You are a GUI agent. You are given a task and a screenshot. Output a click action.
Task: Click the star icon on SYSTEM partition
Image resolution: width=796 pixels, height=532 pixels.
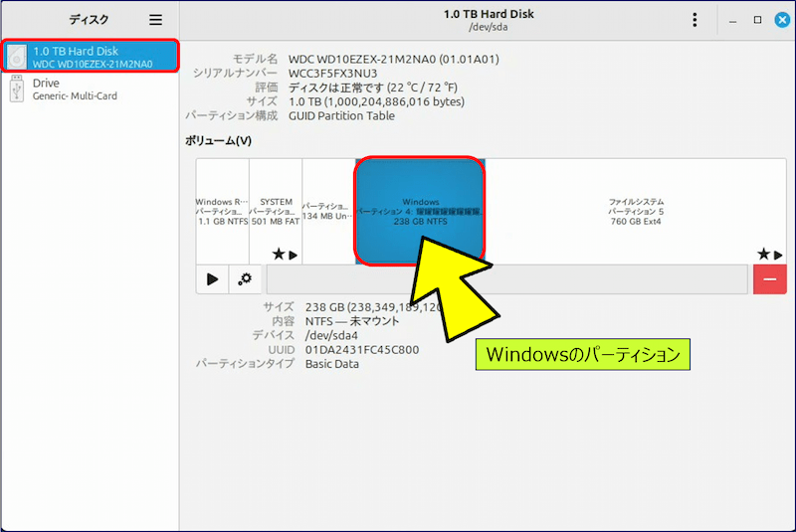(278, 256)
